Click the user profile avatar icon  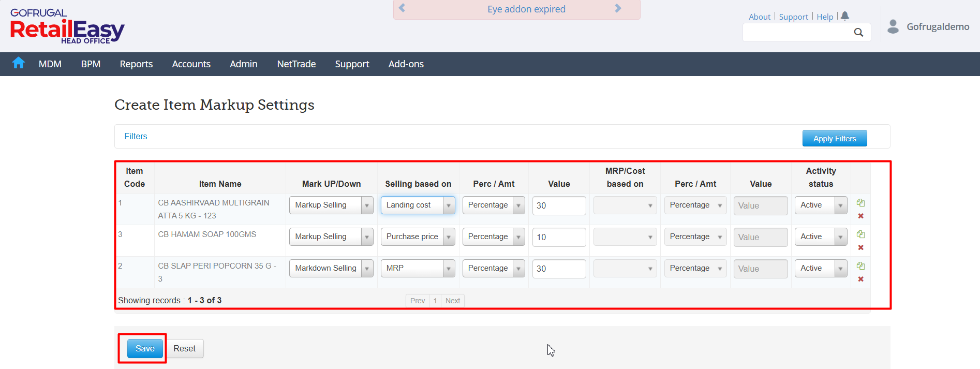tap(893, 26)
